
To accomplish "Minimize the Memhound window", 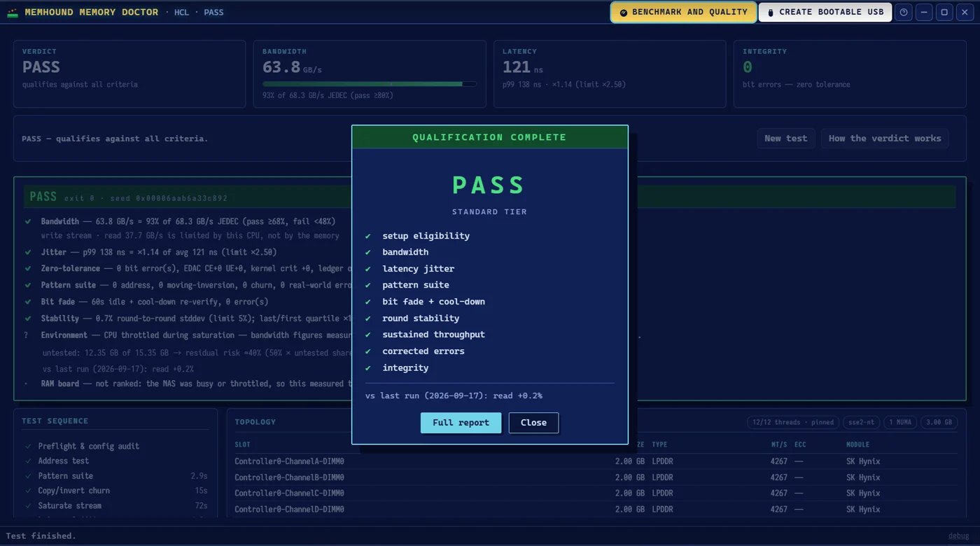I will click(924, 13).
